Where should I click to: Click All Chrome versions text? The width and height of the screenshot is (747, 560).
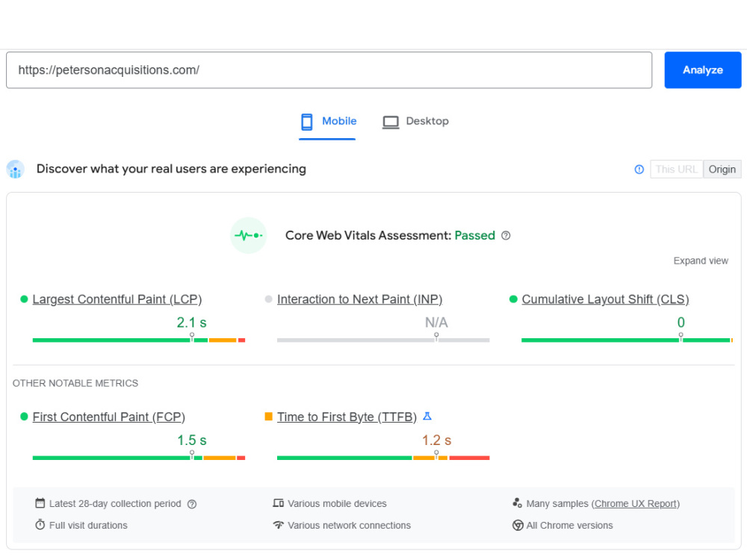569,525
